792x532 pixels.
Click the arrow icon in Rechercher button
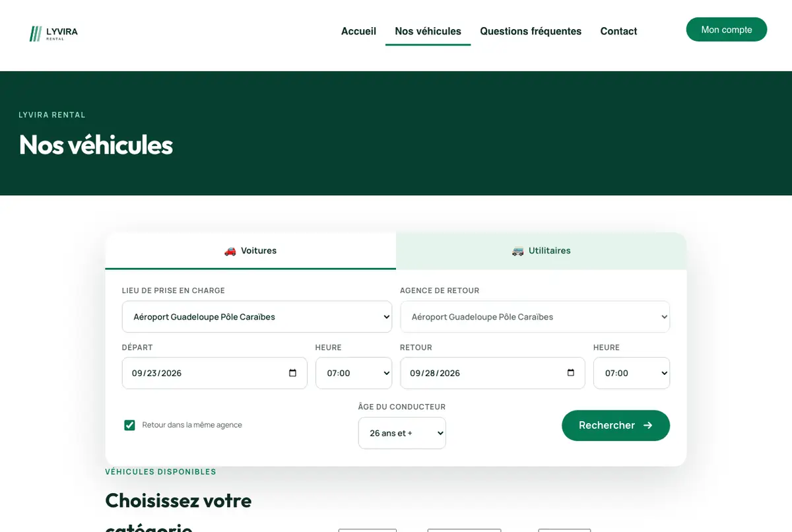(x=647, y=426)
